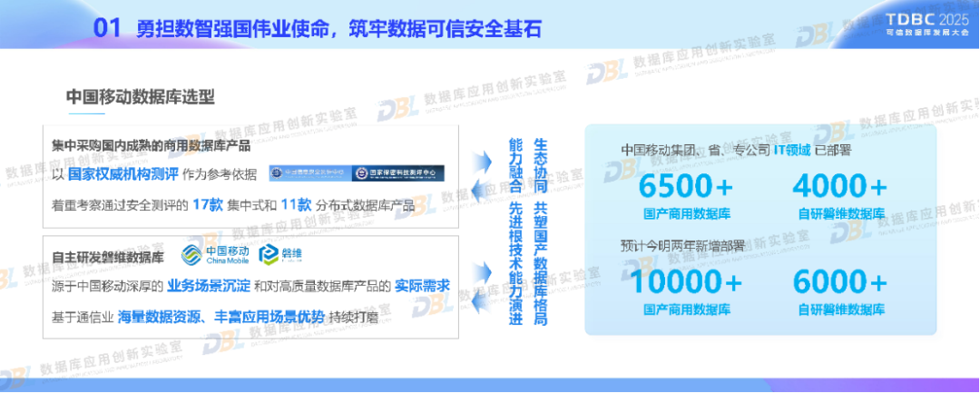Image resolution: width=980 pixels, height=393 pixels.
Task: Click the "6500+" figure
Action: [x=686, y=187]
